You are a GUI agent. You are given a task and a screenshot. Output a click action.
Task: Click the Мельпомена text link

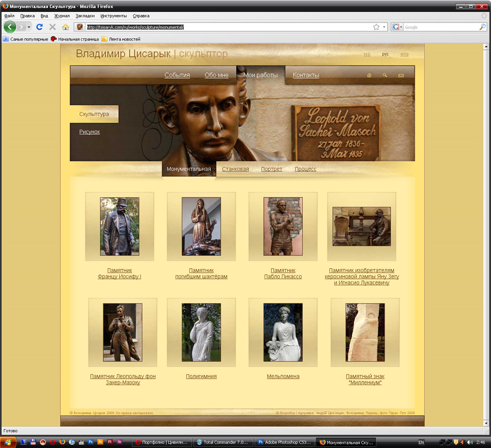coord(283,376)
